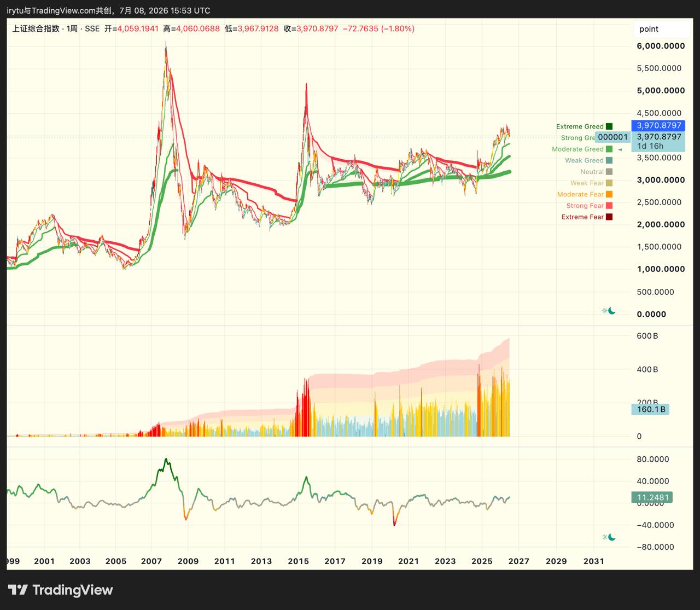
Task: Click the arrow marker beside Moderate Greed
Action: 620,149
